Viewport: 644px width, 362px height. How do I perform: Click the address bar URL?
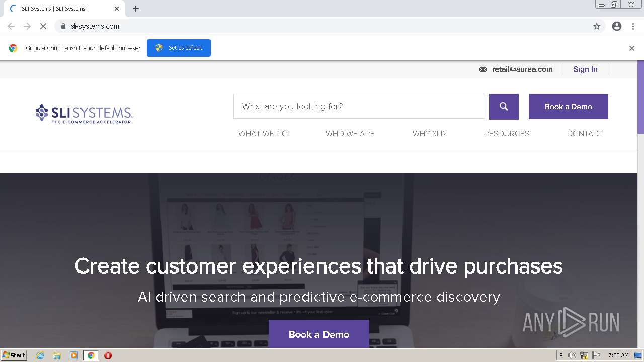95,26
